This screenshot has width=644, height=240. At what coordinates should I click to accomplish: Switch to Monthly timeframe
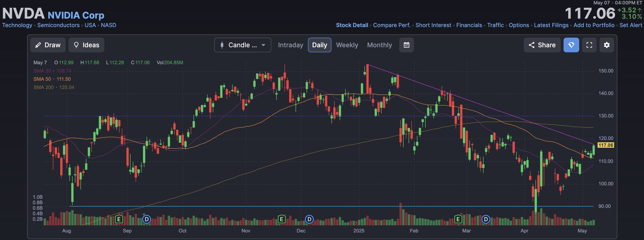[x=379, y=45]
